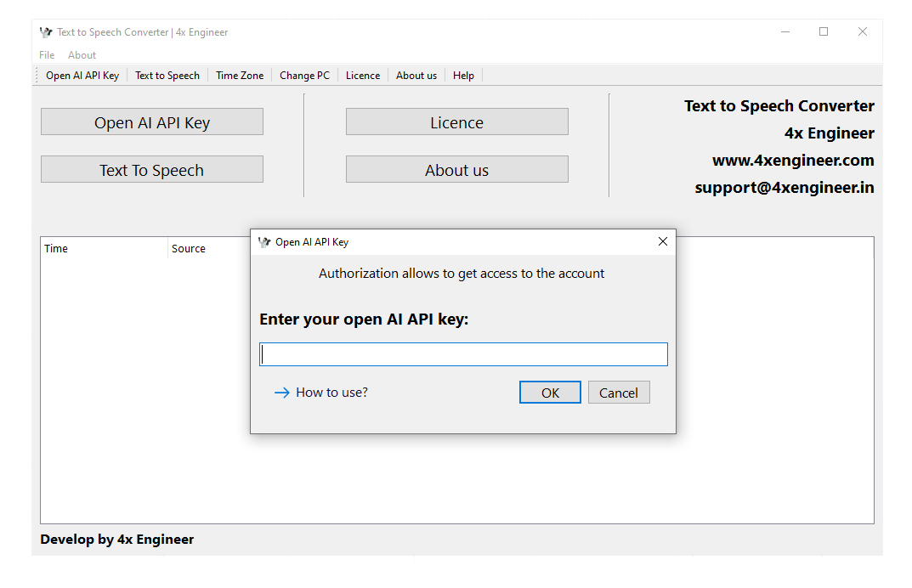Maximize the Text to Speech Converter window

coord(824,32)
